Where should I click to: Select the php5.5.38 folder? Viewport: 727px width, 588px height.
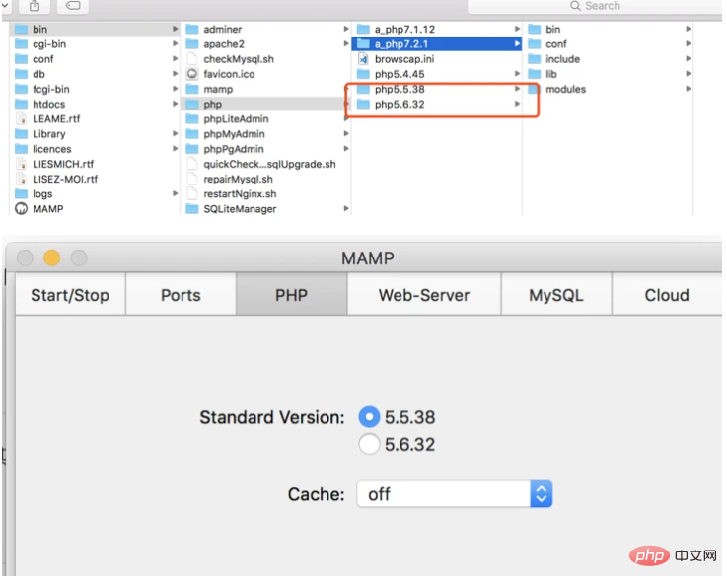(x=437, y=89)
